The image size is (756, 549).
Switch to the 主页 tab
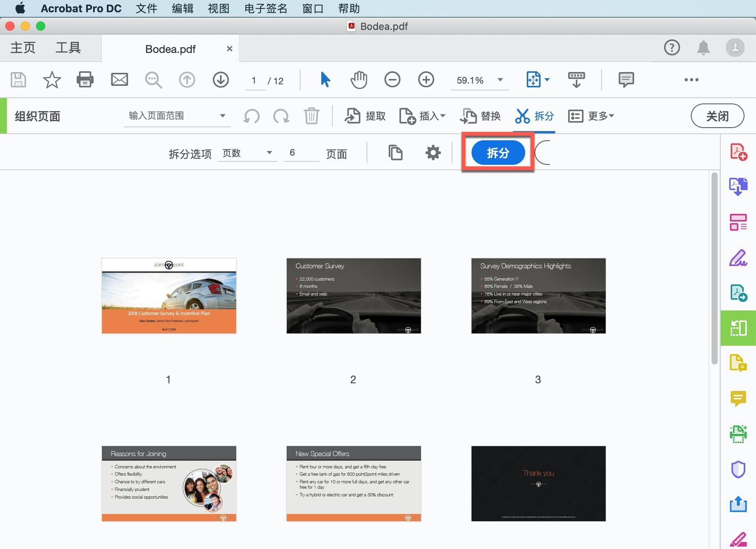pos(22,47)
